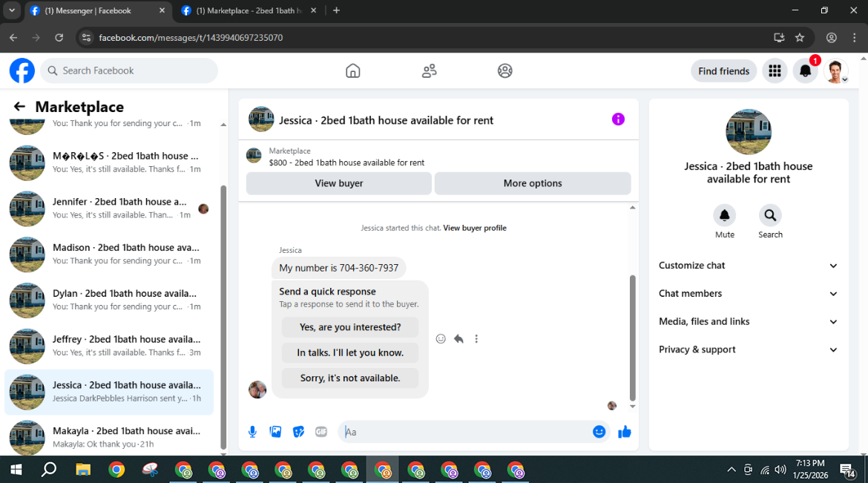Click the listing thumbnail in chat header
This screenshot has height=483, width=868.
click(260, 119)
